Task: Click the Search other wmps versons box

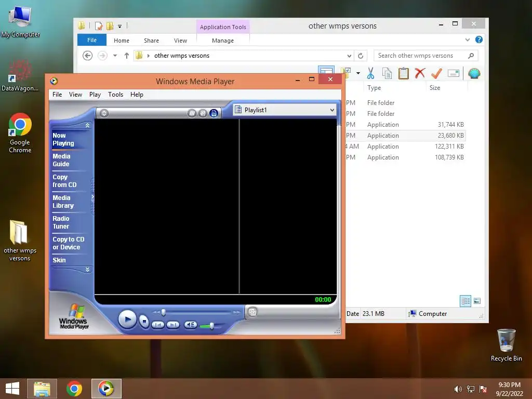Action: point(426,56)
